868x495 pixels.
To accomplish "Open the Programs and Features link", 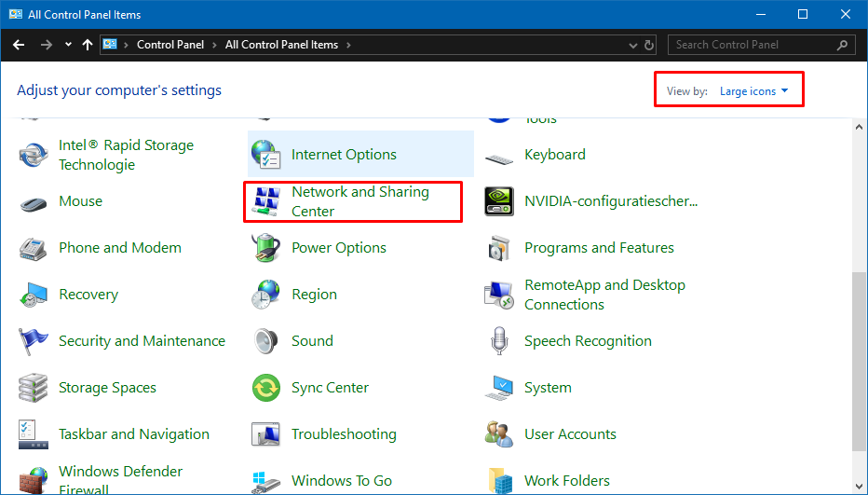I will click(599, 247).
